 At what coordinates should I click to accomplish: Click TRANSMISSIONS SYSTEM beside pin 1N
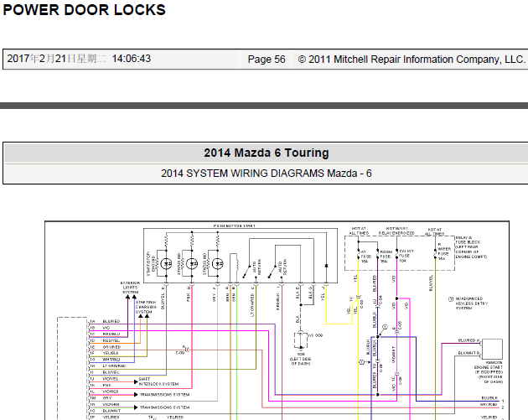tap(164, 407)
